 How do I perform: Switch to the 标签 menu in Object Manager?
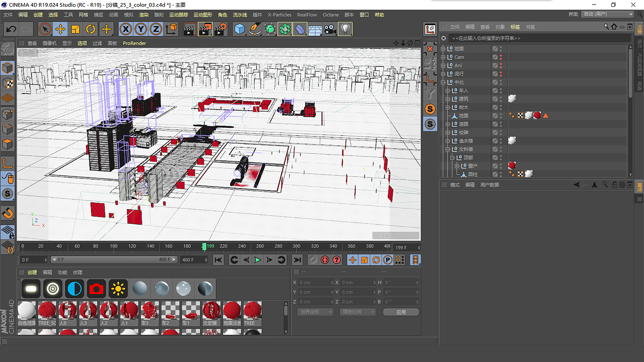point(515,27)
